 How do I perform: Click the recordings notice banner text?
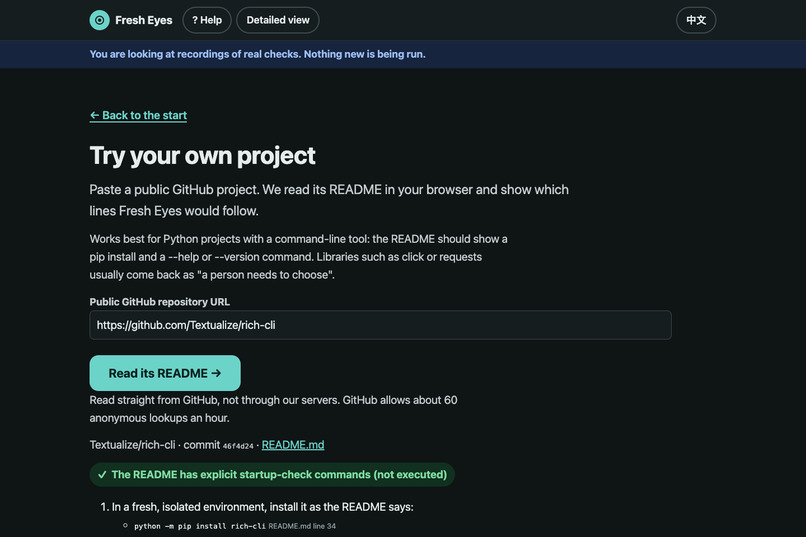coord(258,54)
